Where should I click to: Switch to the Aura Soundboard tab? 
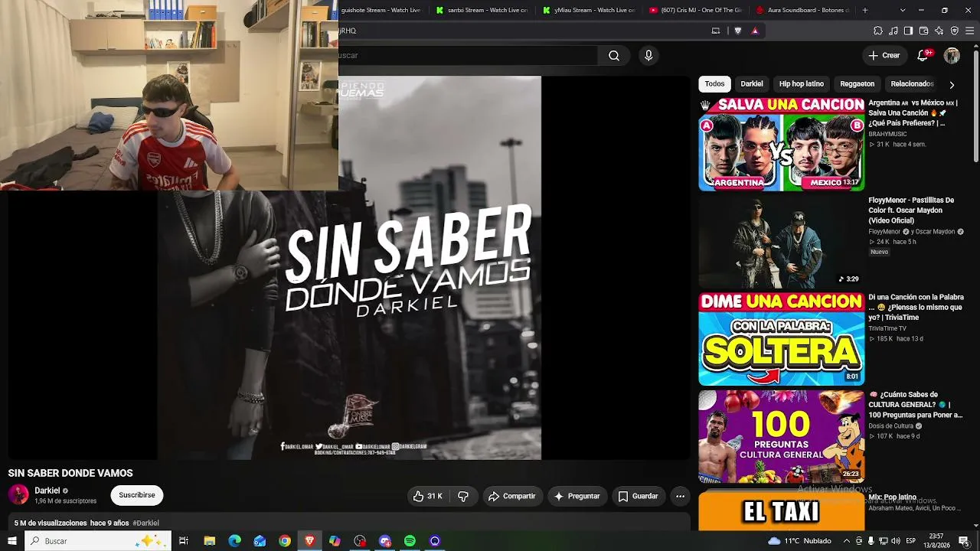point(801,10)
